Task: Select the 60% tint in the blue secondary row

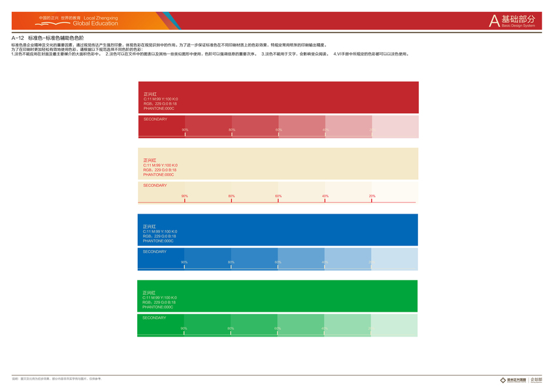Action: pos(301,259)
